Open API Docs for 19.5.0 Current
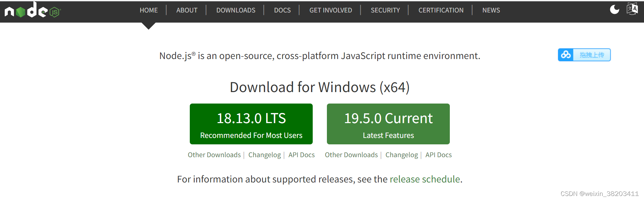 (x=439, y=155)
